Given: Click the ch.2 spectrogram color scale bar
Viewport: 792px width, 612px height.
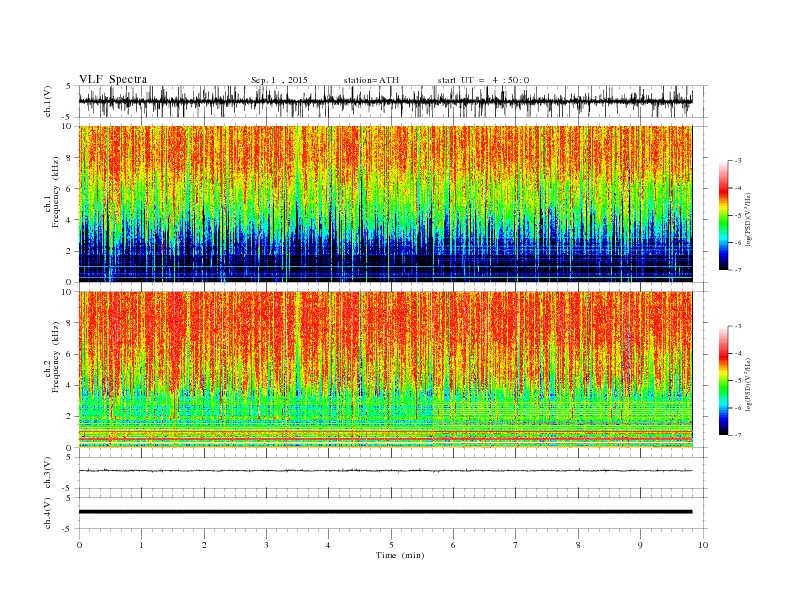Looking at the screenshot, I should point(723,381).
